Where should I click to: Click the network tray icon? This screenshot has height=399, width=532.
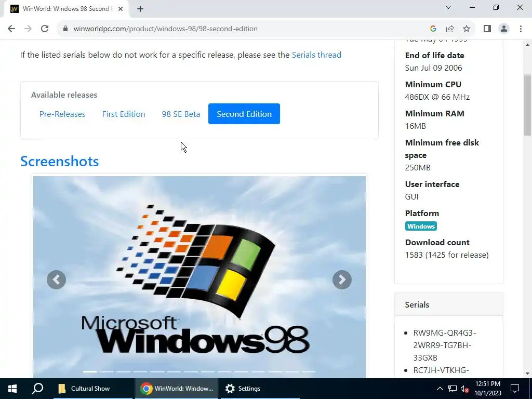point(453,389)
